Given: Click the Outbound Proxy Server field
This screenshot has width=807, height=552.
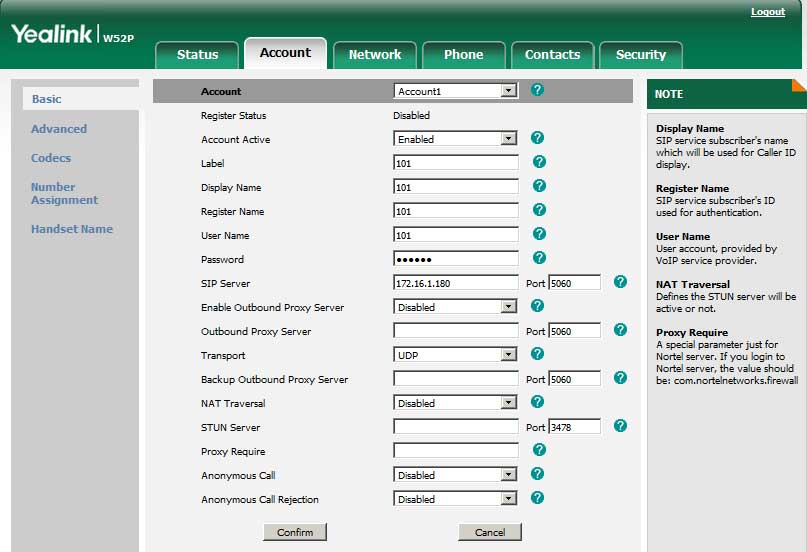Looking at the screenshot, I should 456,331.
